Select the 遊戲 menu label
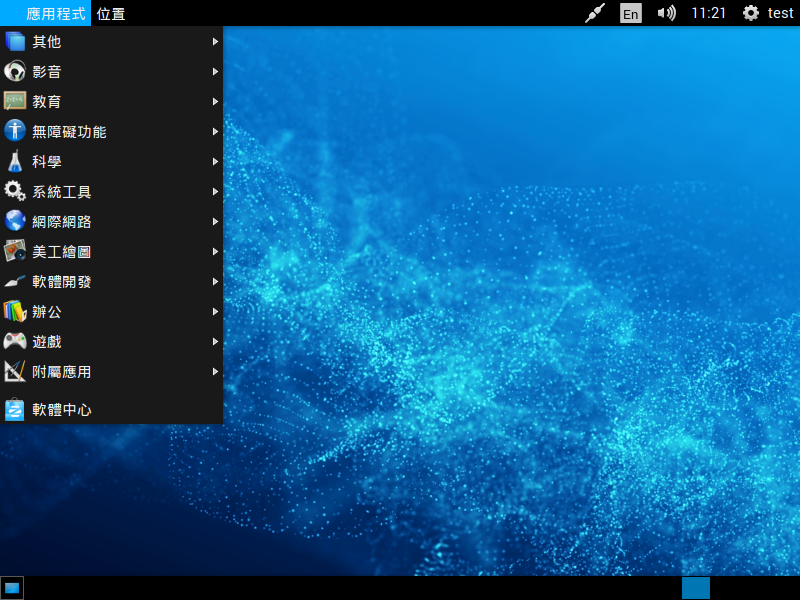Screen dimensions: 800x600 47,341
